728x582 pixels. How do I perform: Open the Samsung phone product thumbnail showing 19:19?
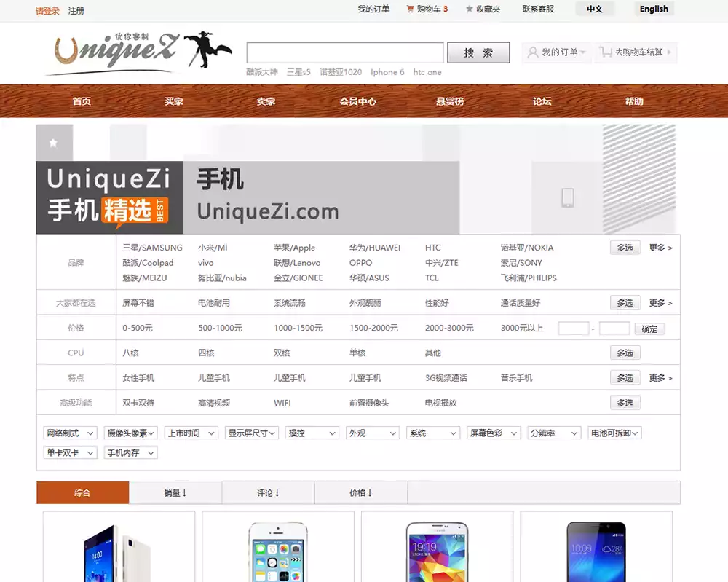tap(437, 551)
